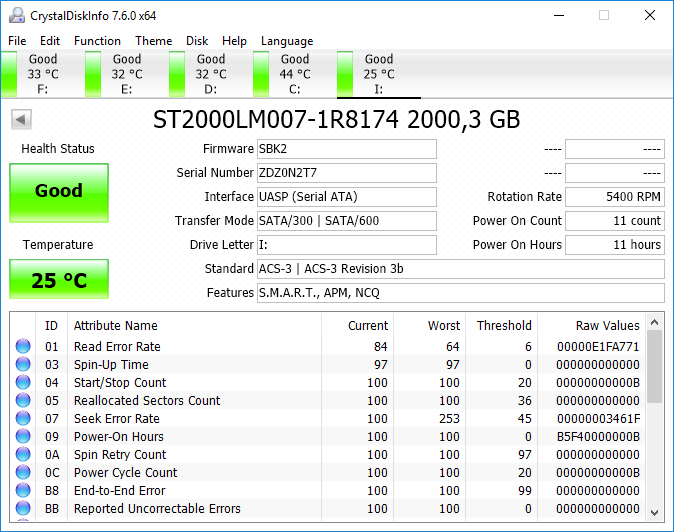Click raw value 00000E1FA771
This screenshot has height=532, width=674.
(x=598, y=346)
